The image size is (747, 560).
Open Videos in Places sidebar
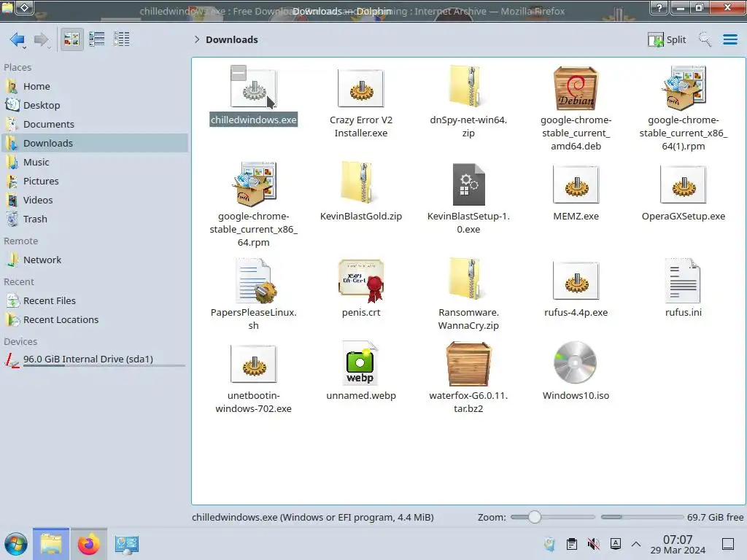[x=94, y=201]
